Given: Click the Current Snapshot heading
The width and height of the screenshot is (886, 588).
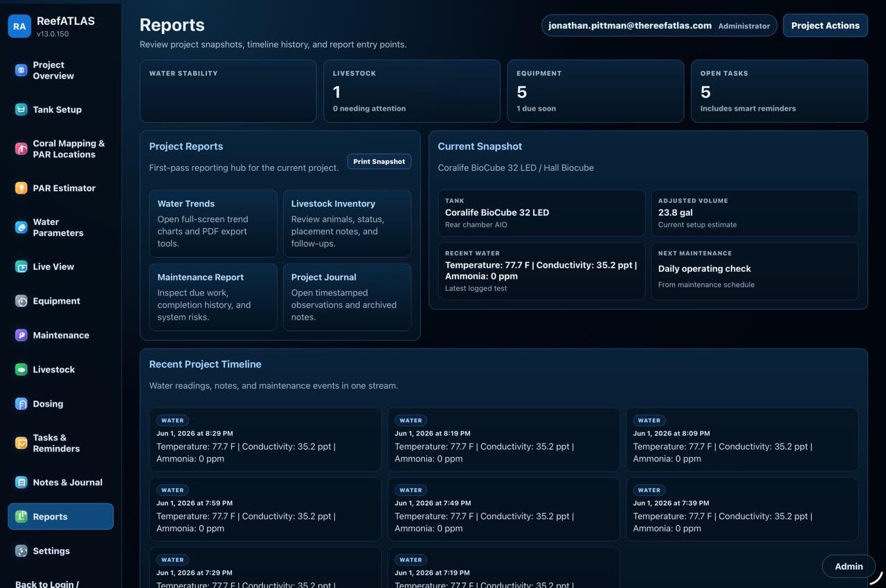Looking at the screenshot, I should tap(480, 146).
